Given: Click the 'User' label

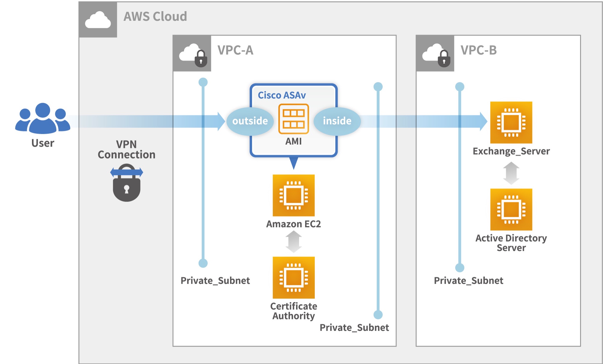Looking at the screenshot, I should point(43,143).
